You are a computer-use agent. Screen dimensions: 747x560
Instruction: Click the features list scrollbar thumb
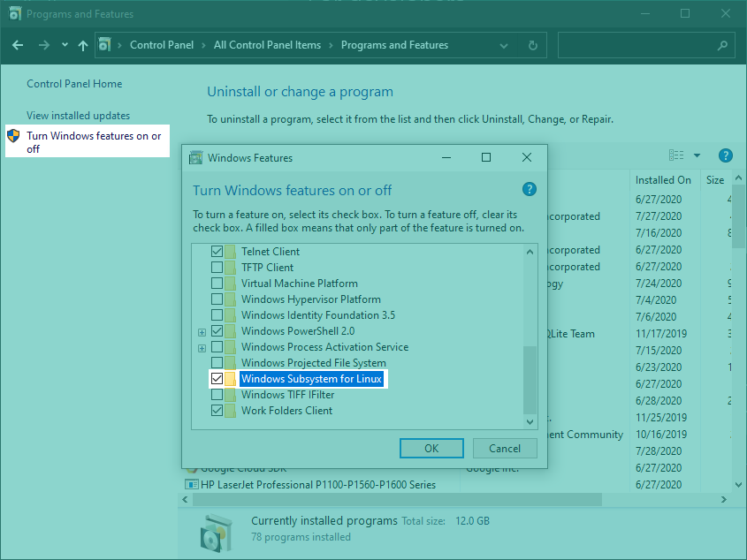tap(530, 380)
